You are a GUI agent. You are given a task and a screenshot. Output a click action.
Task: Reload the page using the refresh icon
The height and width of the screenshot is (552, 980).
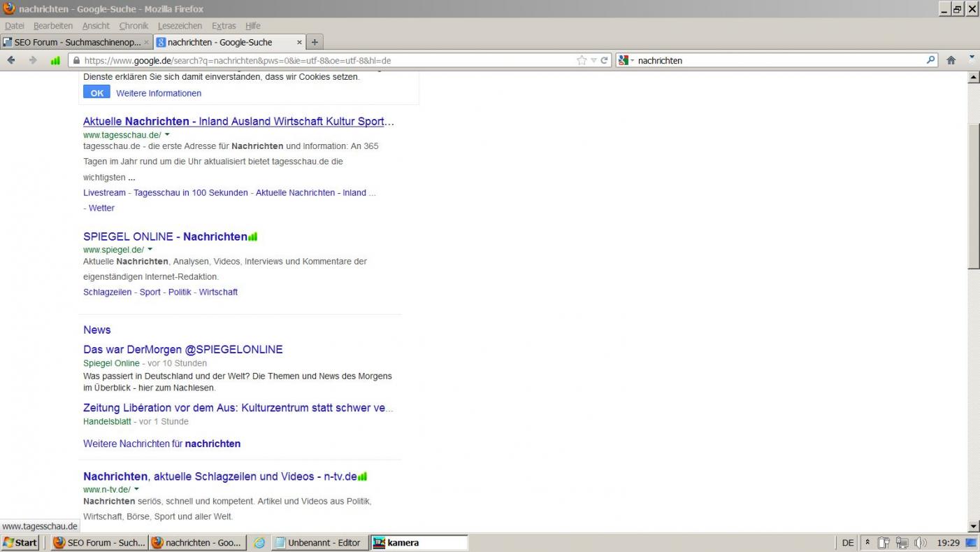pos(605,60)
